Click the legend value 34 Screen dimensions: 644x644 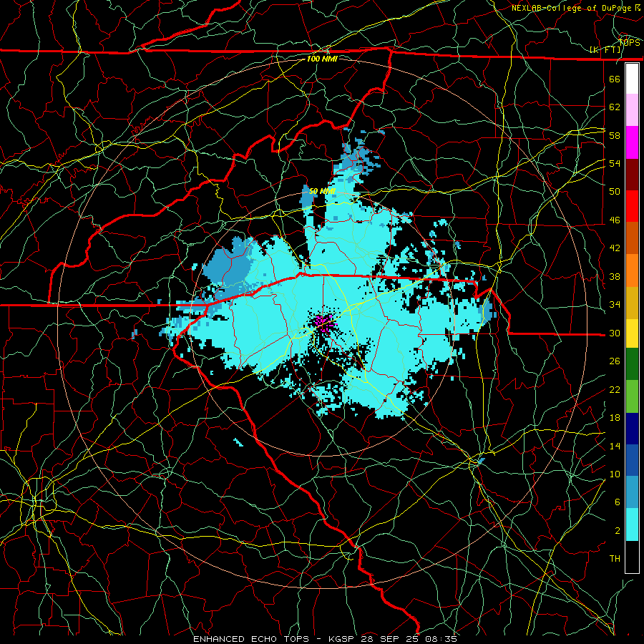click(x=615, y=305)
